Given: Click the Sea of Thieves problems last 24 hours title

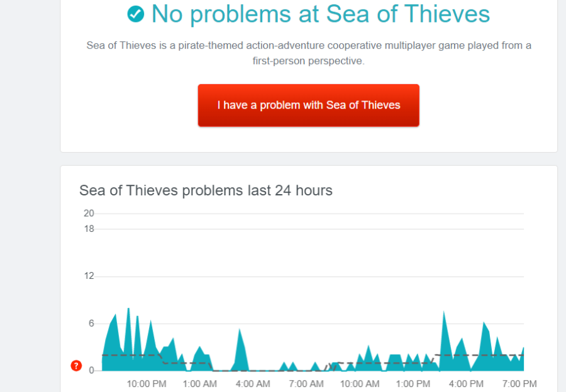Looking at the screenshot, I should (x=206, y=190).
